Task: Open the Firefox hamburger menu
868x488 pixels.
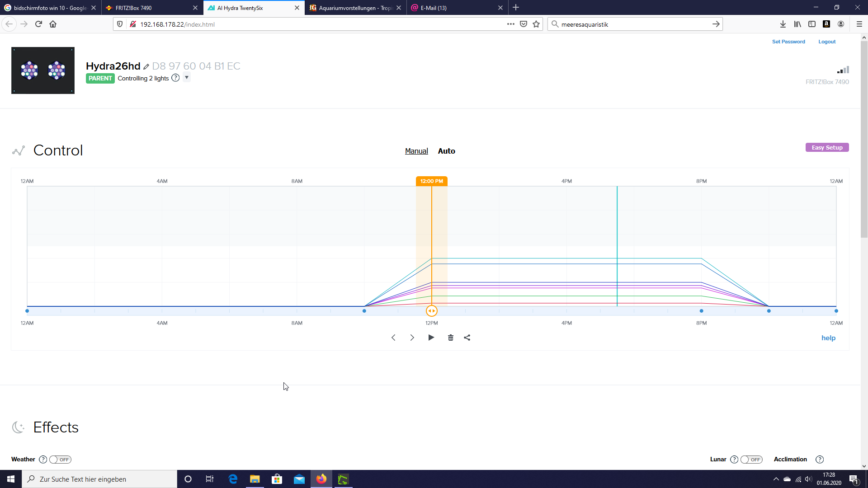Action: click(859, 24)
